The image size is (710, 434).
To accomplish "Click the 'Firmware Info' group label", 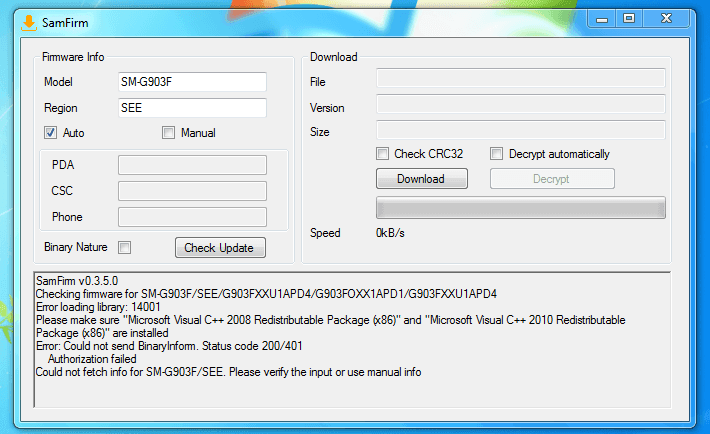I will coord(73,57).
